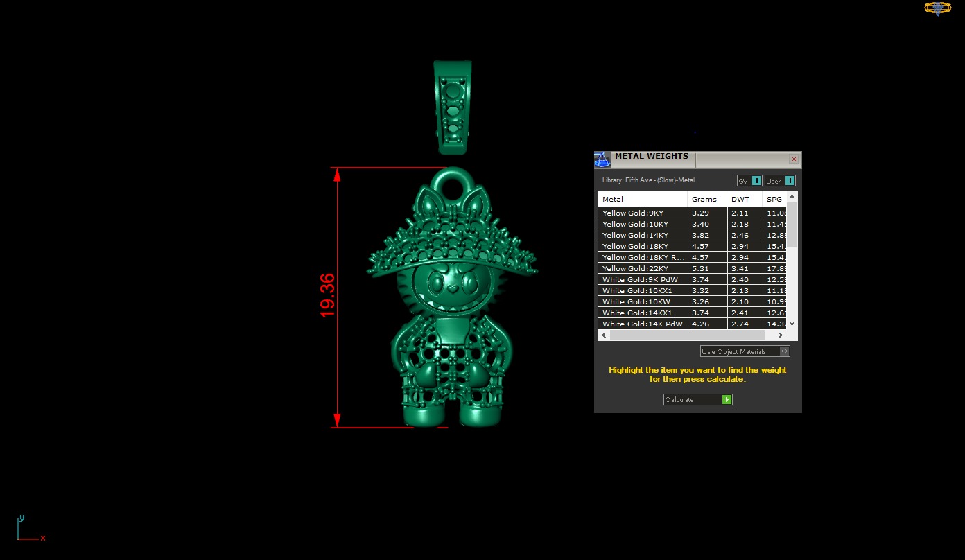Click the 2.18 DWT value

pos(740,225)
